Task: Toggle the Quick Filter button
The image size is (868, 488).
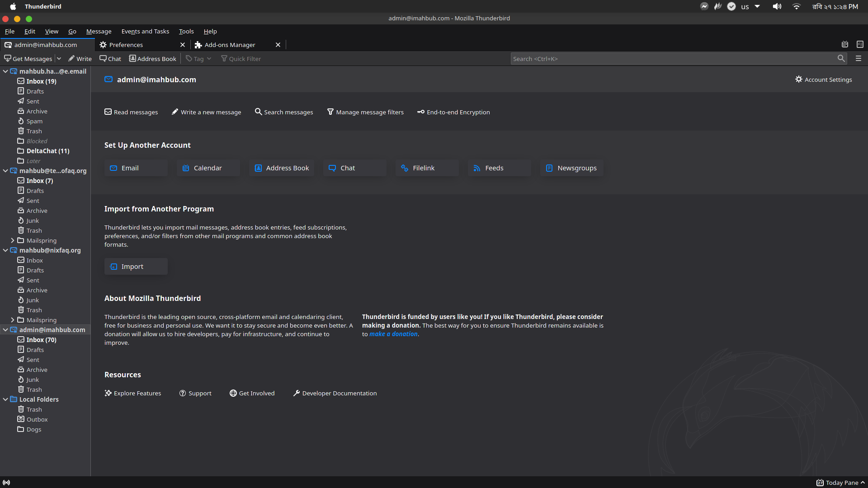Action: (x=241, y=59)
